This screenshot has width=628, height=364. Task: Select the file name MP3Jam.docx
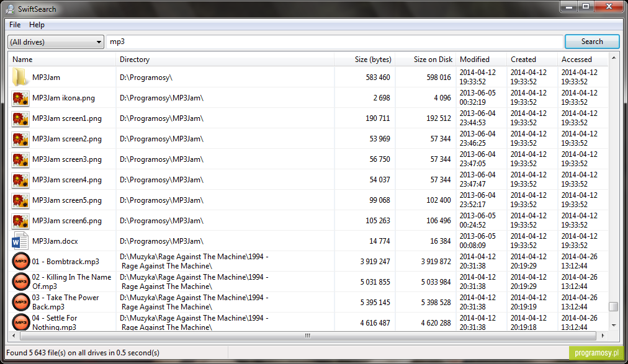point(55,241)
